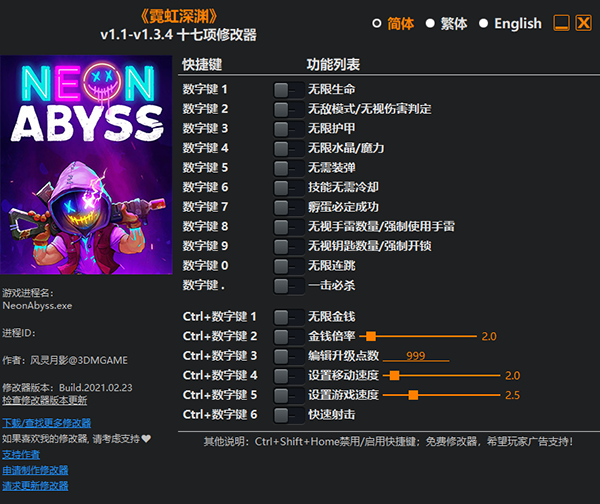Toggle 孵蛋必定成功 switch
The width and height of the screenshot is (600, 504).
click(289, 208)
